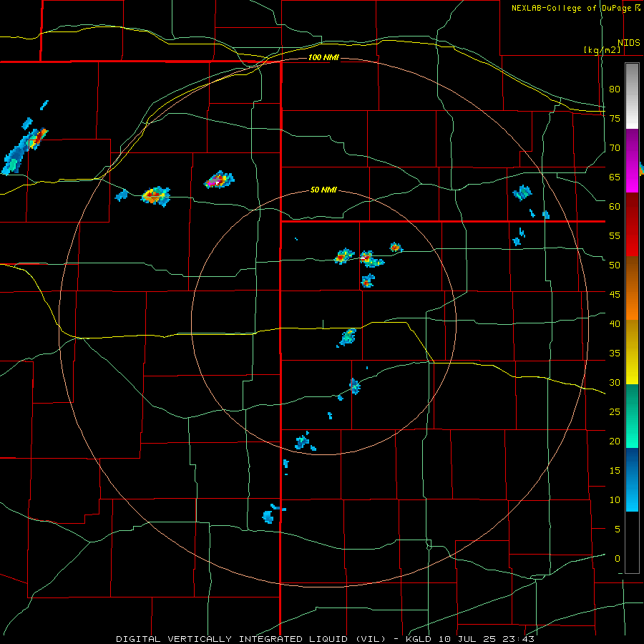Select the 100 NMI range ring label

tap(323, 57)
